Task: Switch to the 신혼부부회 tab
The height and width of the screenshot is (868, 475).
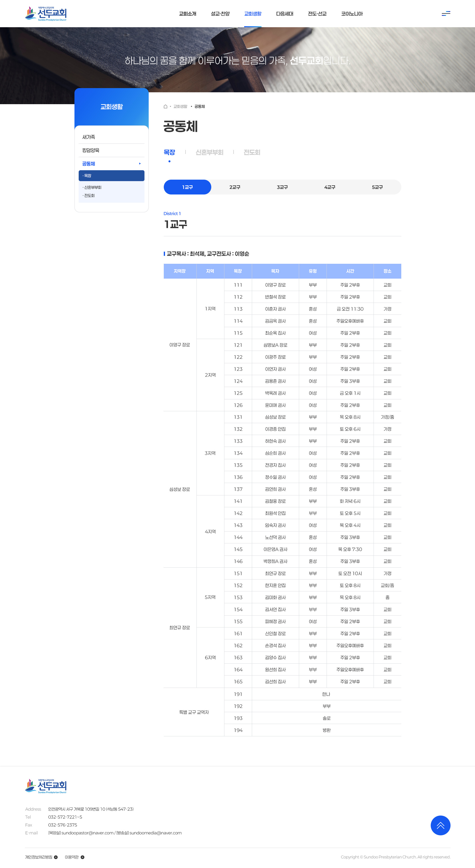Action: tap(209, 152)
